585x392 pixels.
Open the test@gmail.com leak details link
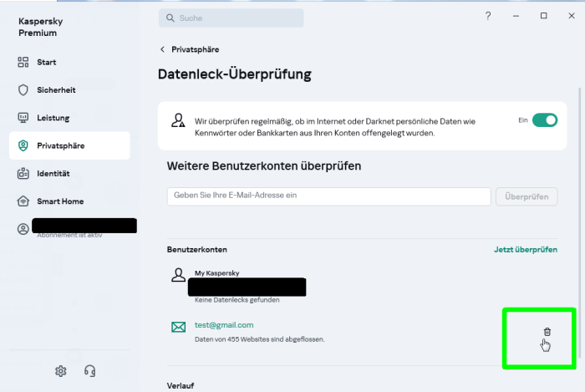coord(224,325)
